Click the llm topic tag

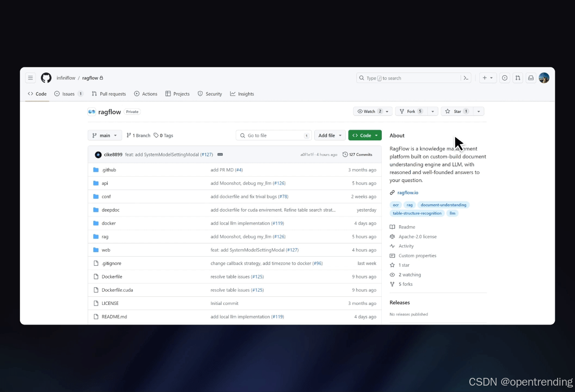[x=452, y=213]
